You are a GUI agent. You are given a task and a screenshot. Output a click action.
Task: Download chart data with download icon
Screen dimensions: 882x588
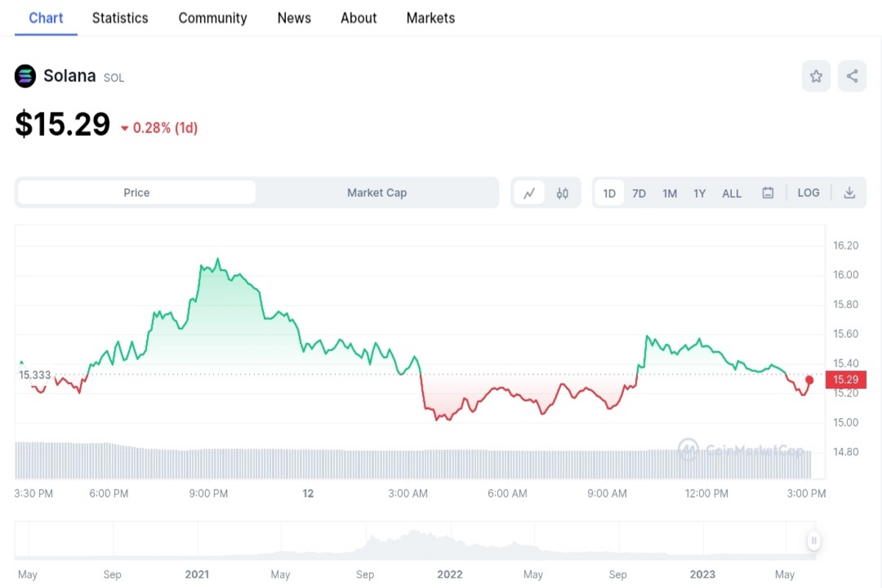pos(850,193)
